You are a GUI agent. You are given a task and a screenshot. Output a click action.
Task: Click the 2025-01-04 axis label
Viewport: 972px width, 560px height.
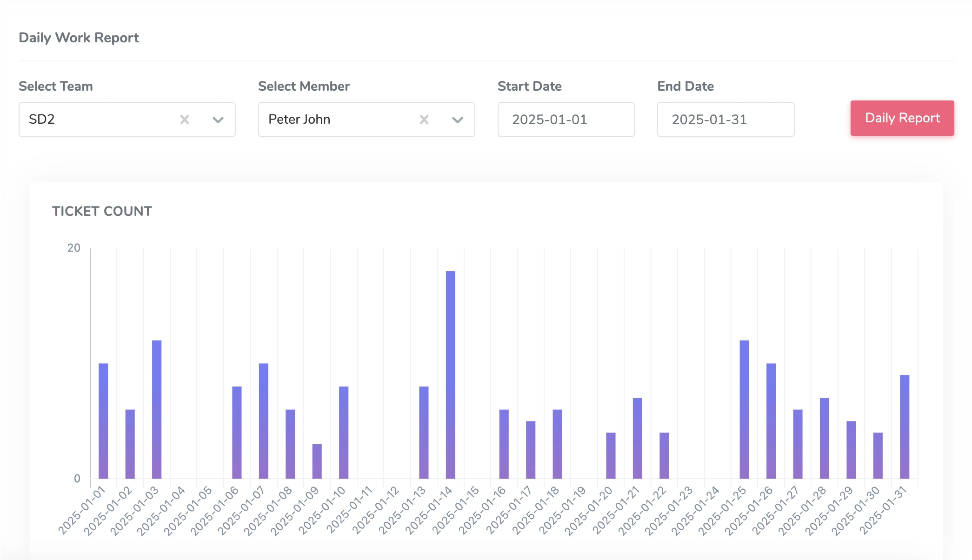(161, 511)
